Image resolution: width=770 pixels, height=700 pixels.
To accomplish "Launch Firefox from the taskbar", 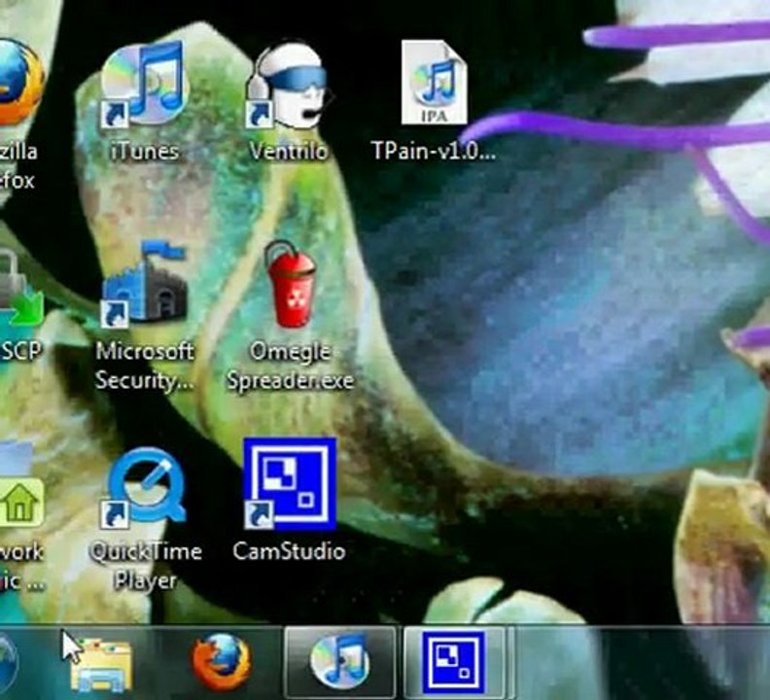I will click(221, 662).
